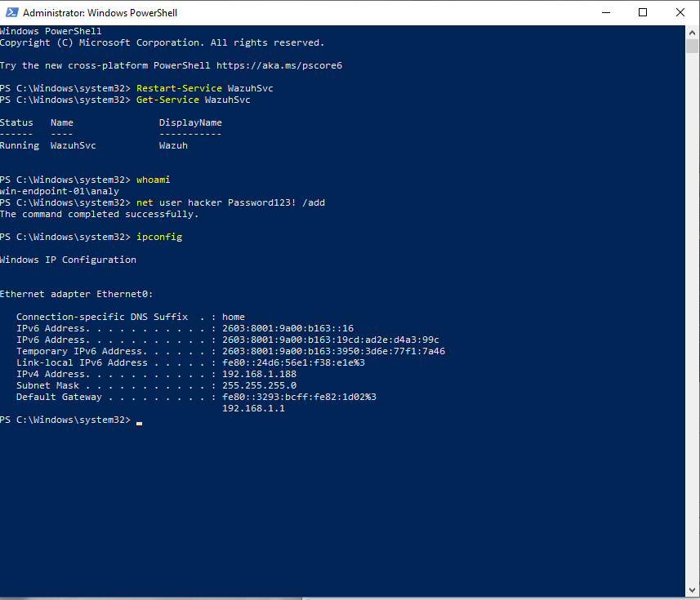Click the ipconfig command text
This screenshot has width=700, height=600.
[159, 237]
